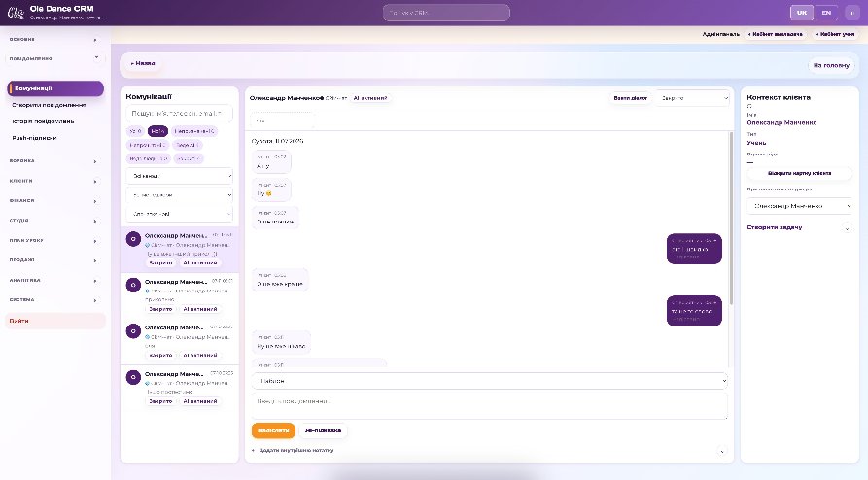Toggle the AI активний? badge in chat header
The width and height of the screenshot is (868, 480).
pos(369,98)
